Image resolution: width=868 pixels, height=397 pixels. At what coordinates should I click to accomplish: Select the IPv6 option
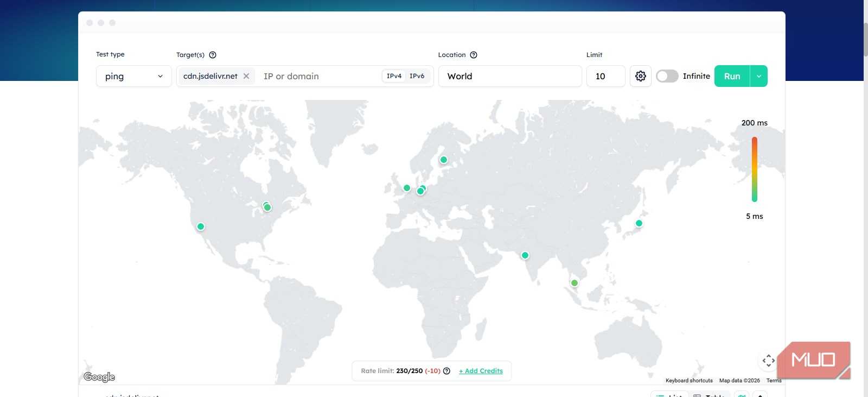[417, 76]
